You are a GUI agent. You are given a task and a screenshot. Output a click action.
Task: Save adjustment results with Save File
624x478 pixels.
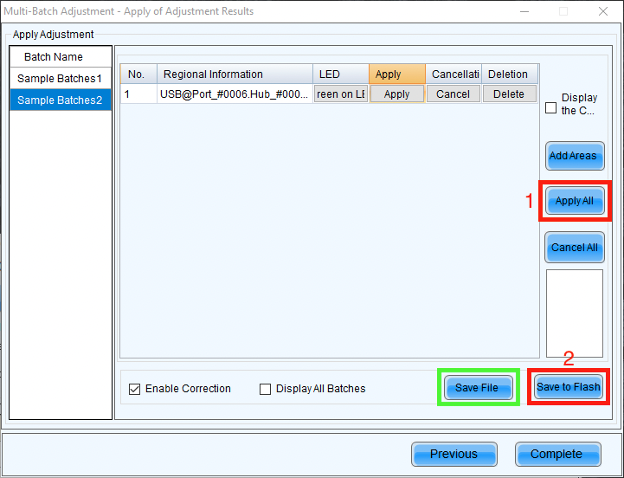[x=478, y=388]
